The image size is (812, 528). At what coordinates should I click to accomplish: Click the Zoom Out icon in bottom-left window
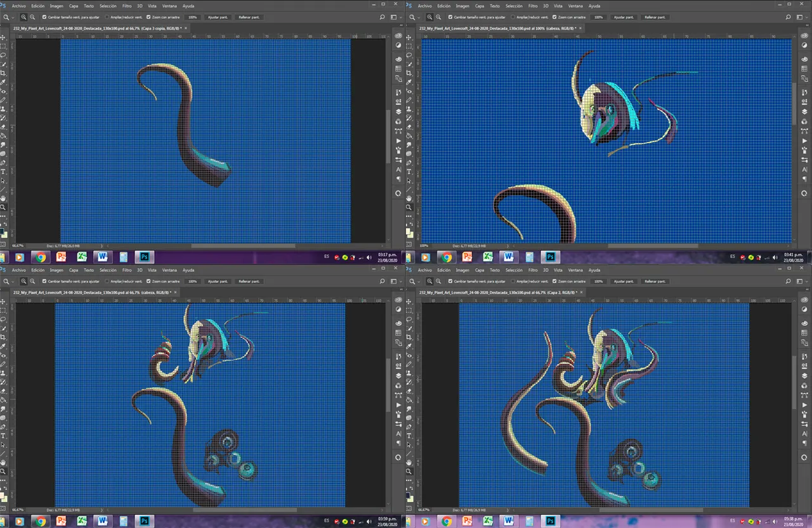(32, 281)
